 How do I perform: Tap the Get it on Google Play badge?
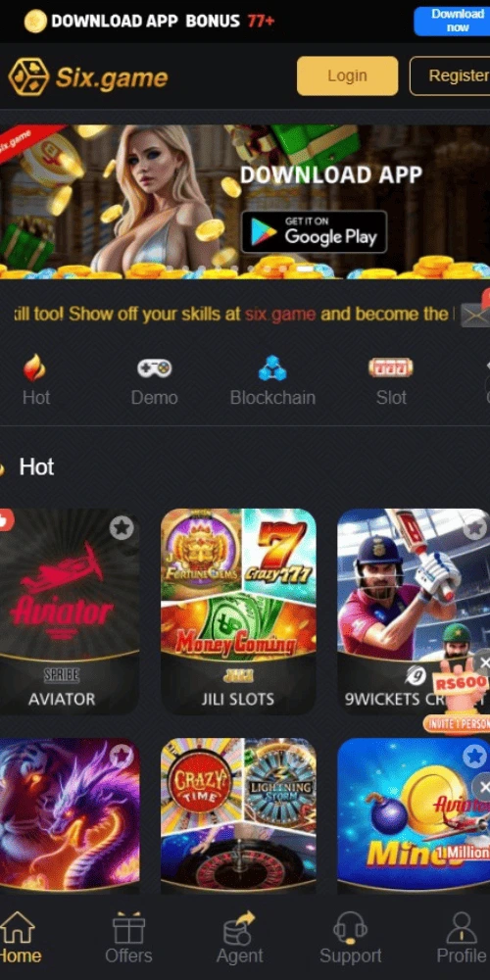pos(314,232)
